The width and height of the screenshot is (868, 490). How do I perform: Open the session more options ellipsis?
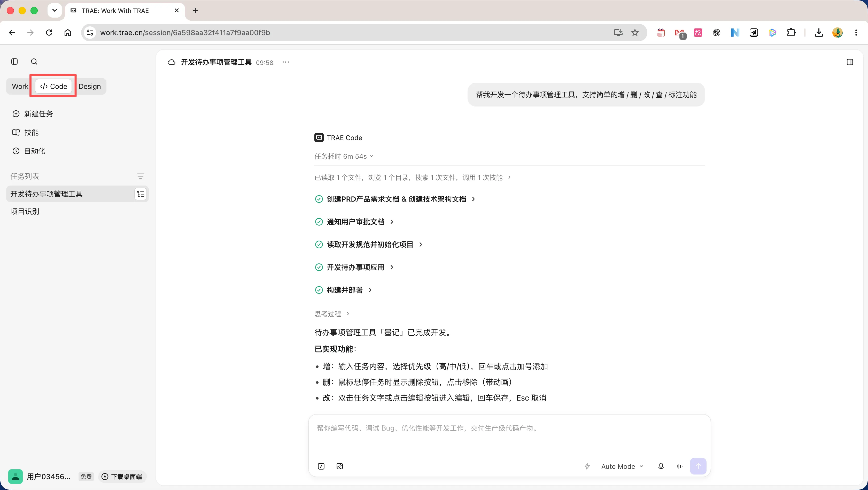coord(286,62)
